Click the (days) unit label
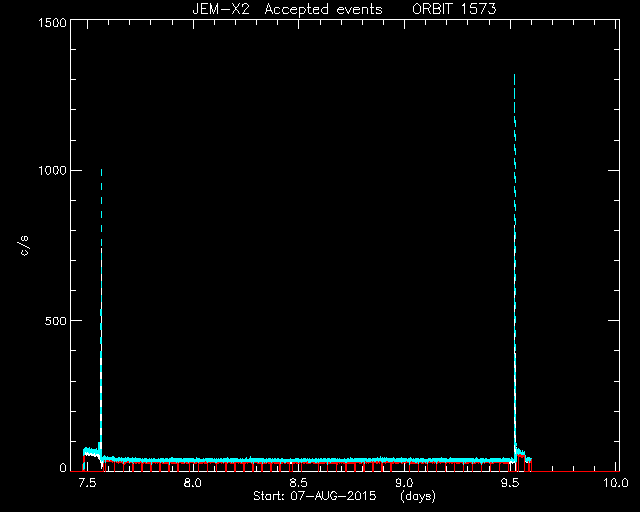The image size is (640, 512). click(x=418, y=496)
